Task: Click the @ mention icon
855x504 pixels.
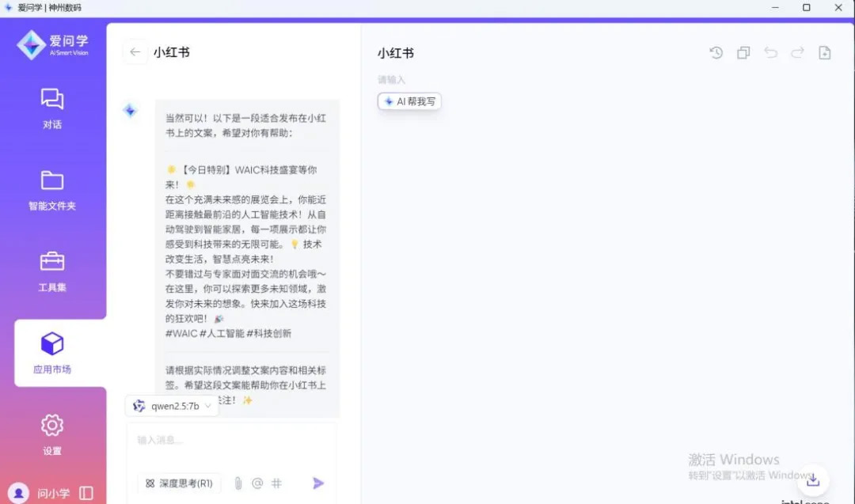Action: 257,483
